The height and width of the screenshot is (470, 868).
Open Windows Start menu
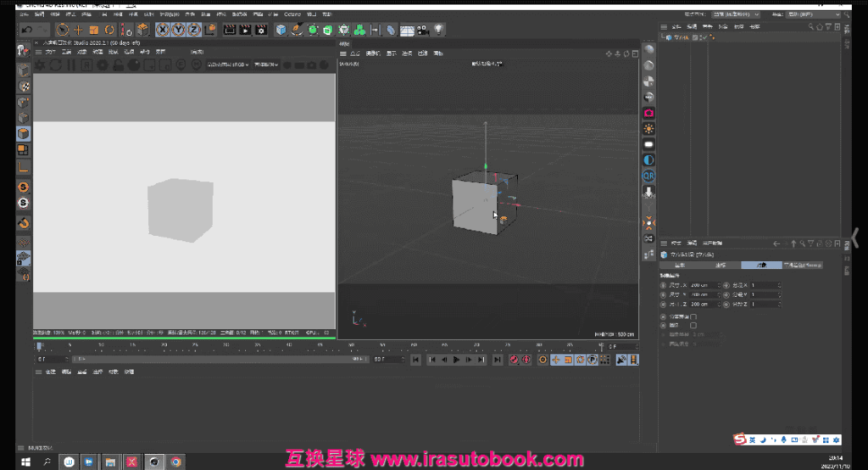tap(25, 462)
